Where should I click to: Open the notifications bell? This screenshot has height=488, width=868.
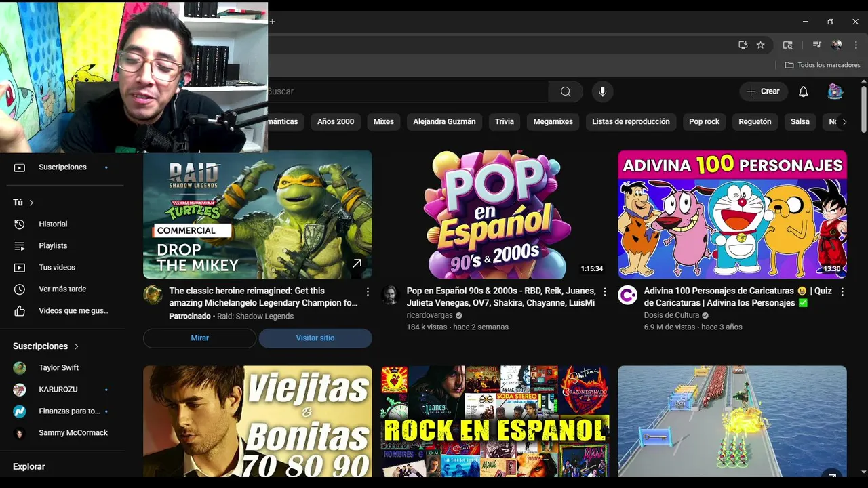(803, 91)
